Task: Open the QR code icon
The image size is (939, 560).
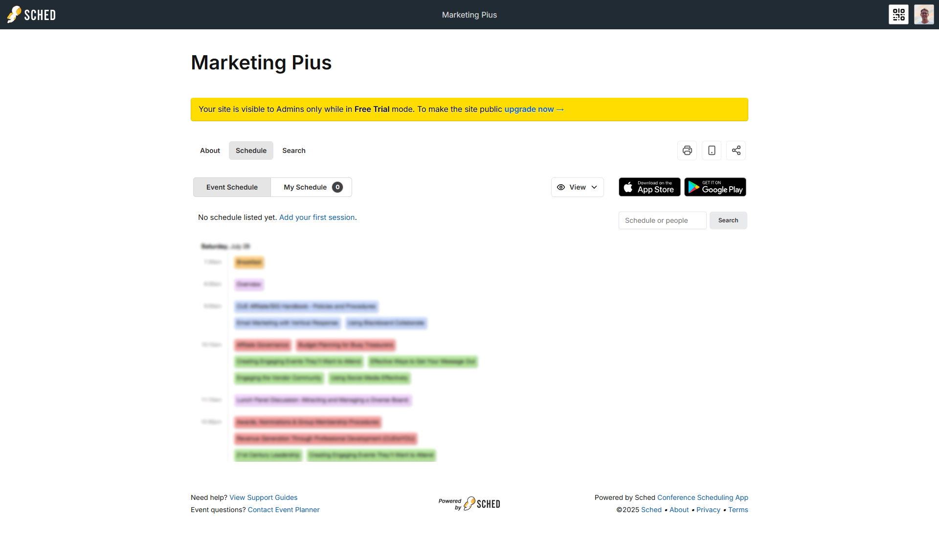Action: pyautogui.click(x=898, y=15)
